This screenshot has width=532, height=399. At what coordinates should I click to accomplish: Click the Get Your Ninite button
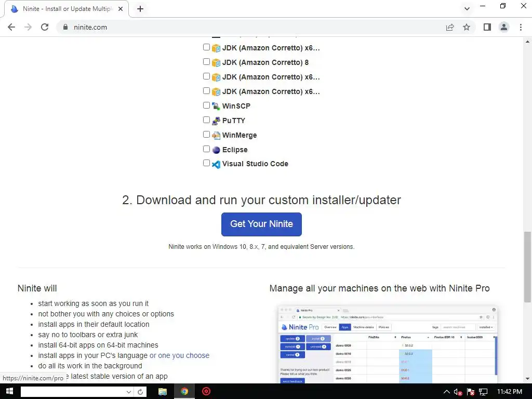tap(261, 224)
